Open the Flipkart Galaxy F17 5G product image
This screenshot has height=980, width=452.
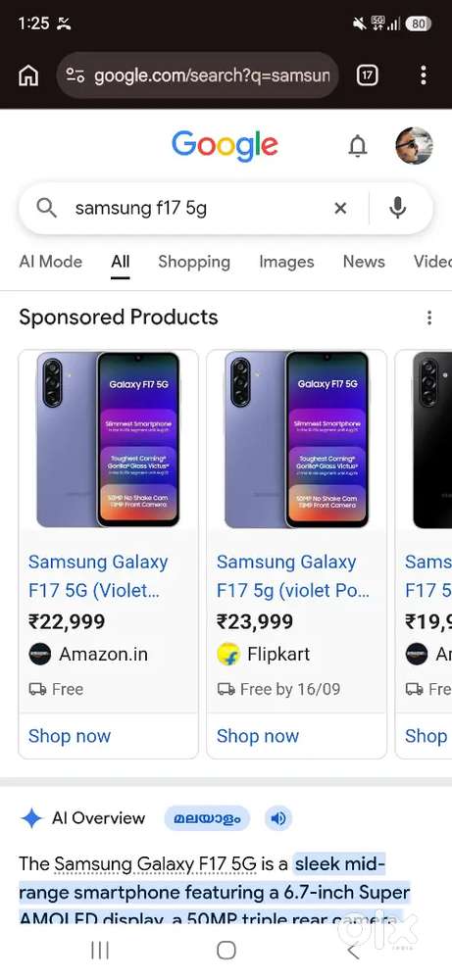pyautogui.click(x=296, y=439)
